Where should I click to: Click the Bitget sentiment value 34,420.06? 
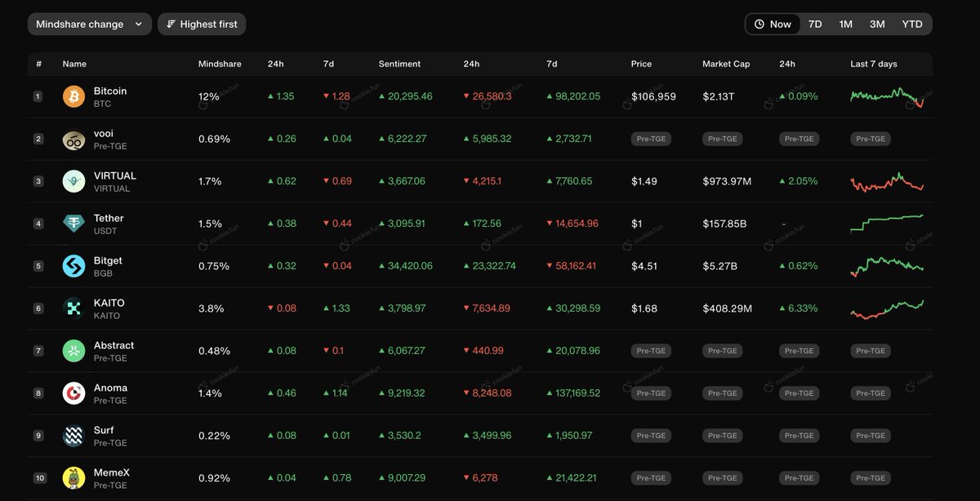coord(405,266)
